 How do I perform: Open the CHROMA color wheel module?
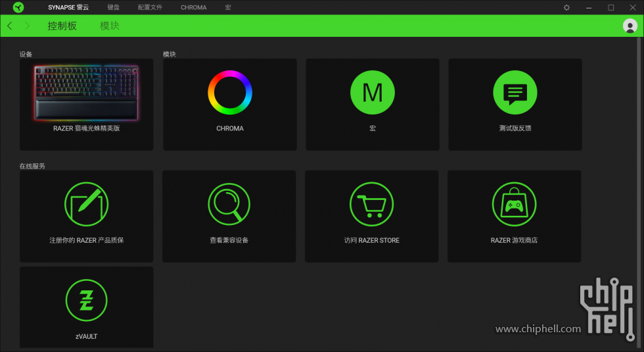(x=230, y=93)
